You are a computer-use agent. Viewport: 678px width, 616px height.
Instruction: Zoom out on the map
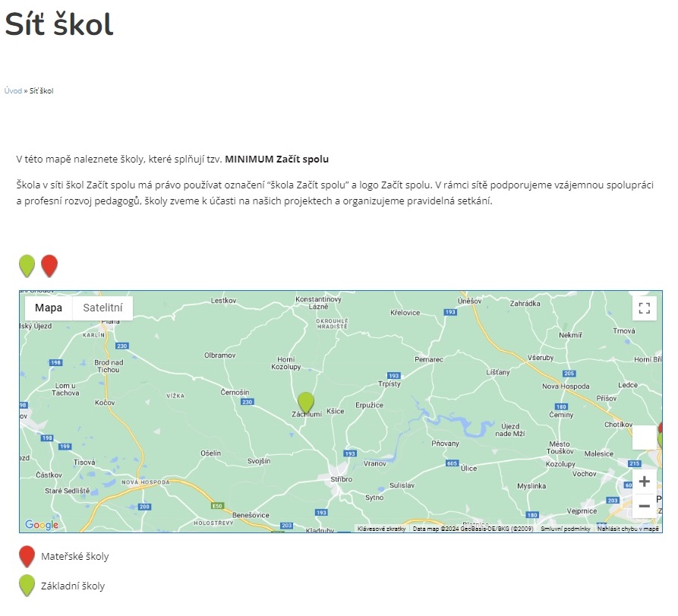[x=644, y=506]
